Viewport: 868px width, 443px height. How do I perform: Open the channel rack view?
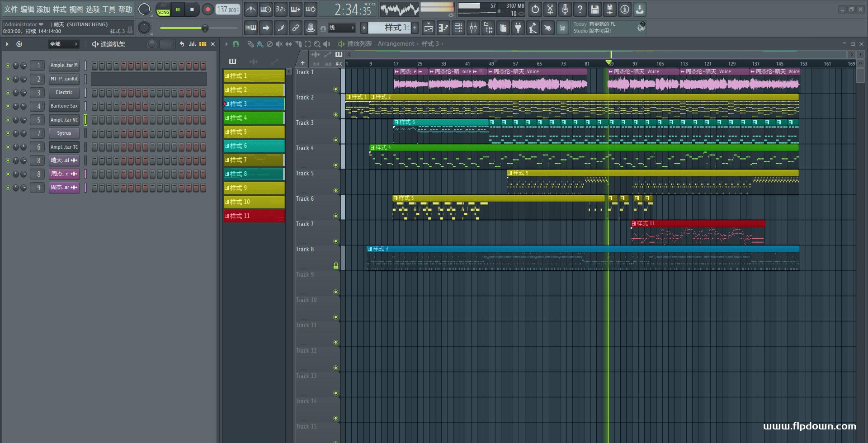pos(458,28)
